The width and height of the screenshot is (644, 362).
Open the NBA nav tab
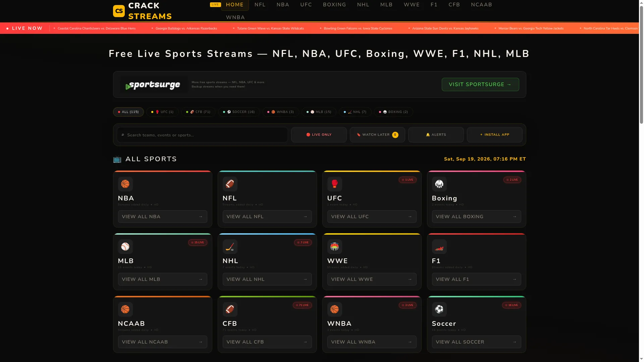[x=283, y=5]
